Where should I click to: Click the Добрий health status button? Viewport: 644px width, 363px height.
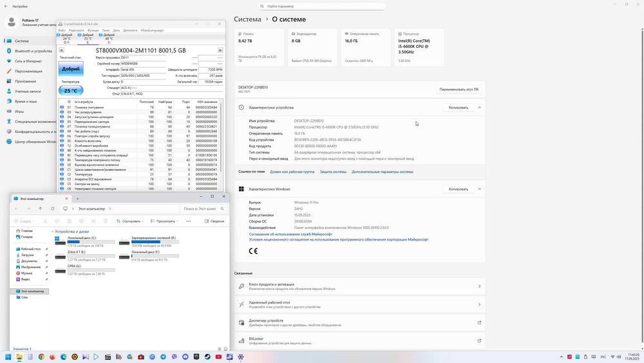click(71, 68)
